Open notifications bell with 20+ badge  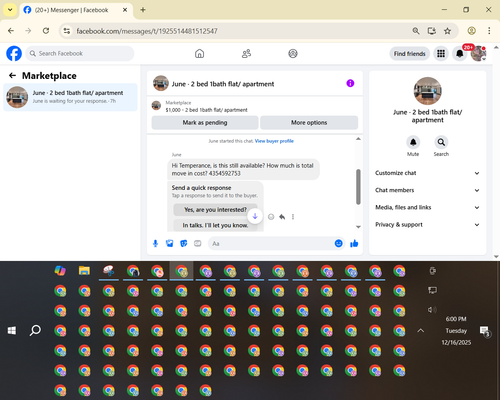[x=459, y=53]
